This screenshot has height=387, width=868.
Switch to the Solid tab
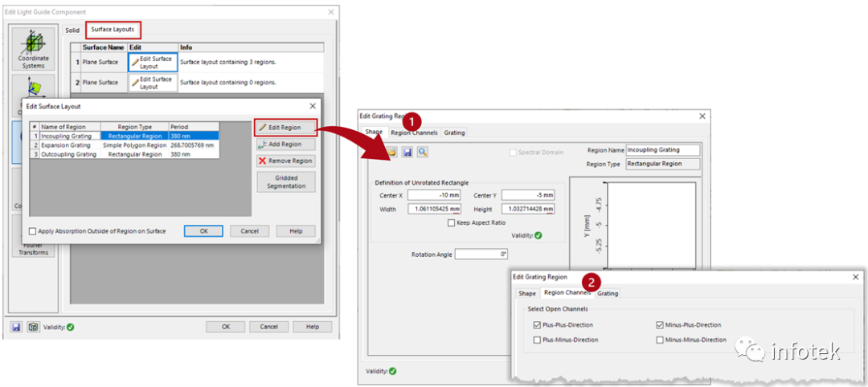(x=72, y=31)
